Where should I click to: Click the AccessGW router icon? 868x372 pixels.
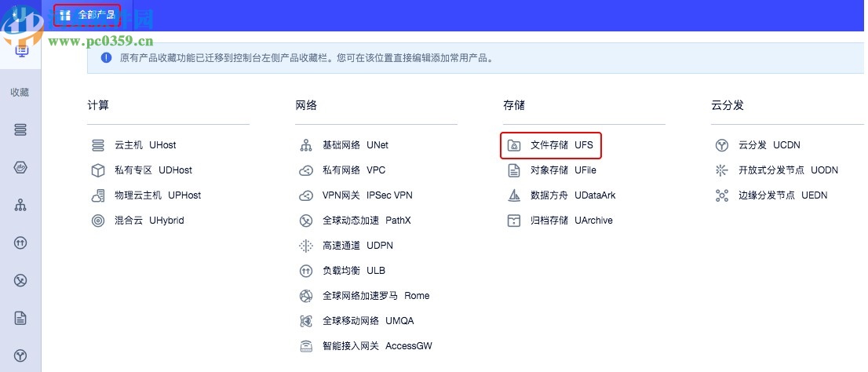click(x=306, y=347)
